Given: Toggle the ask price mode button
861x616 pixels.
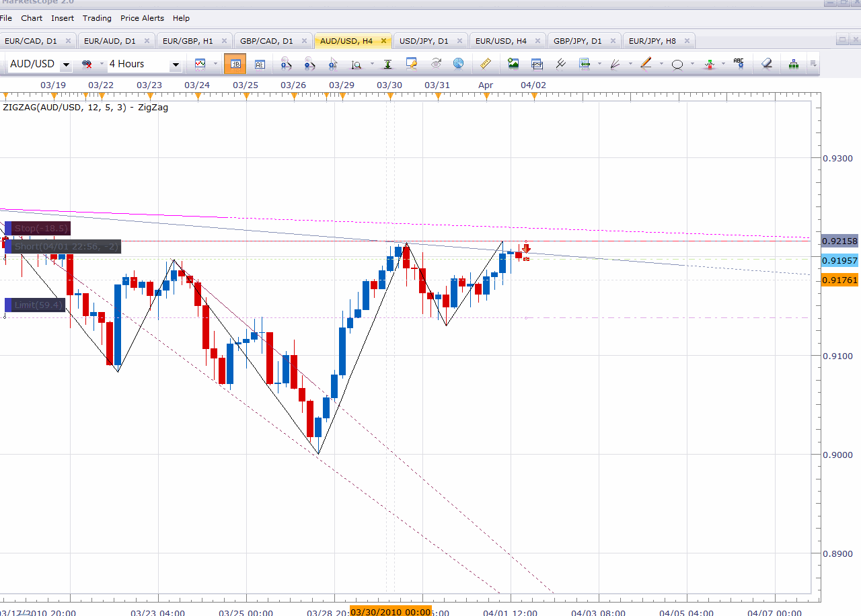Looking at the screenshot, I should pyautogui.click(x=260, y=64).
